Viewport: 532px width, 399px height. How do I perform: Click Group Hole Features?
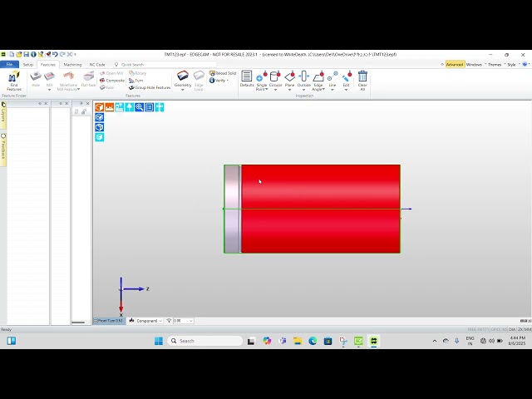[x=150, y=87]
